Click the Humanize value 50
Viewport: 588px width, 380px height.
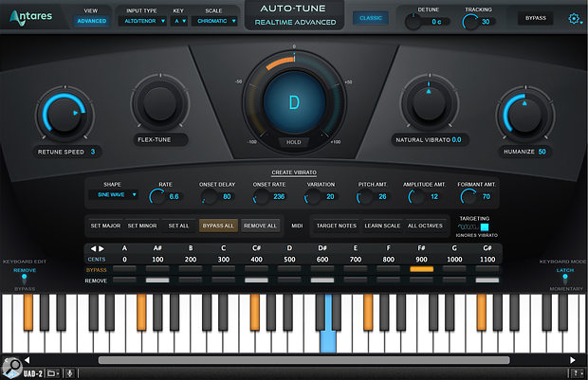coord(542,152)
